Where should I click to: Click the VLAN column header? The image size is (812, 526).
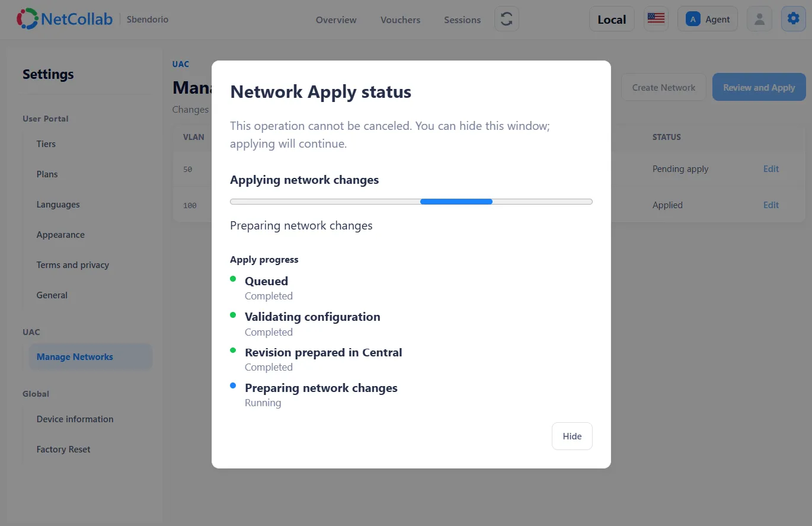(x=194, y=137)
